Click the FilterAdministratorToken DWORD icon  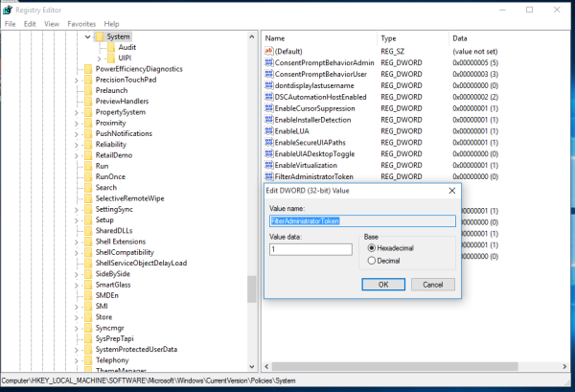pos(268,176)
